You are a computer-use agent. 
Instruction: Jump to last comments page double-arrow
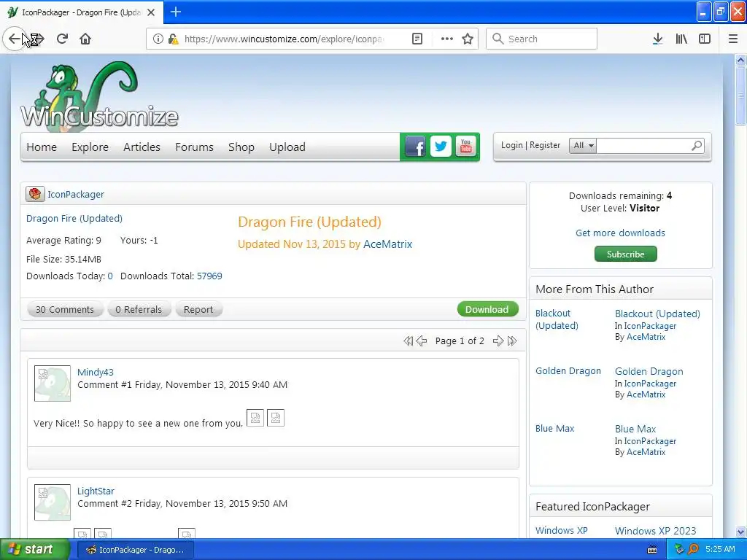[x=512, y=341]
